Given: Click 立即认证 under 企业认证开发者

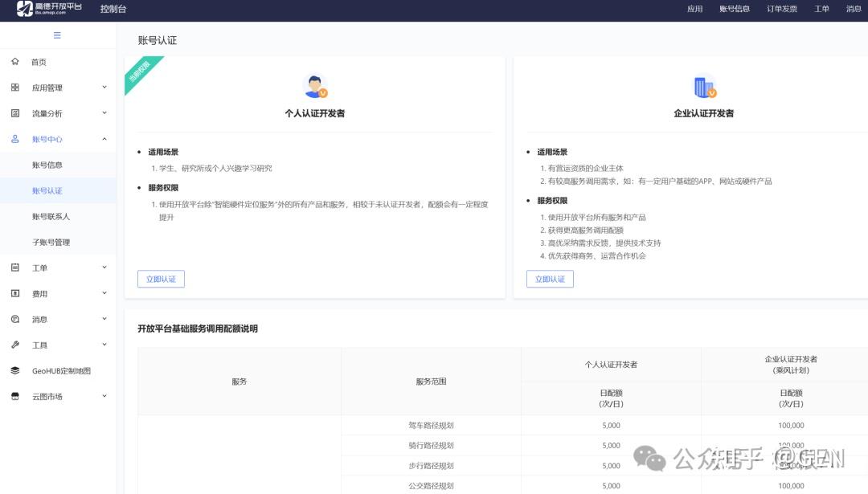Looking at the screenshot, I should tap(550, 280).
